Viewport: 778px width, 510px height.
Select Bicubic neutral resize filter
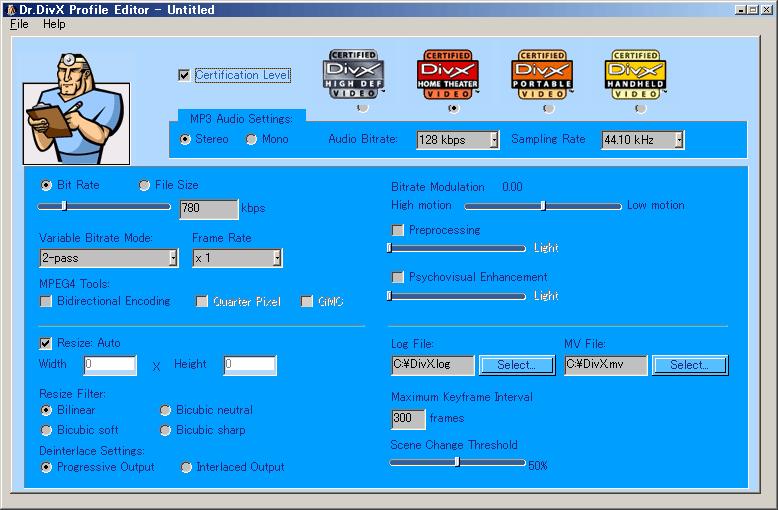165,410
